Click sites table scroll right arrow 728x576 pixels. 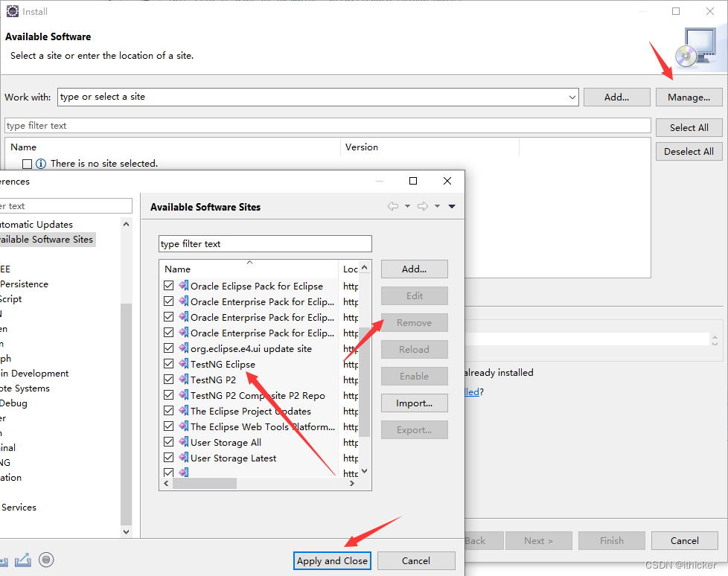[352, 483]
